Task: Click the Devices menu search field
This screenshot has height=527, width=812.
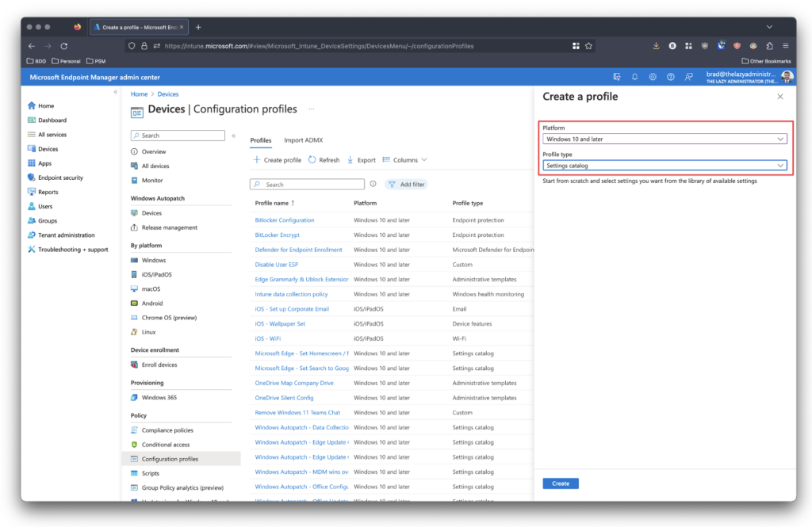Action: [178, 136]
